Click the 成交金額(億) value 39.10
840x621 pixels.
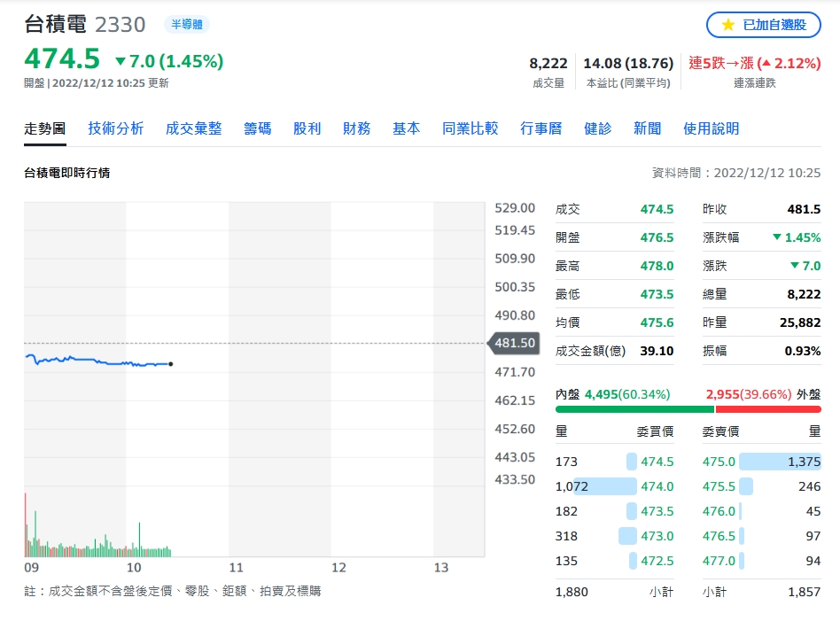click(x=657, y=351)
